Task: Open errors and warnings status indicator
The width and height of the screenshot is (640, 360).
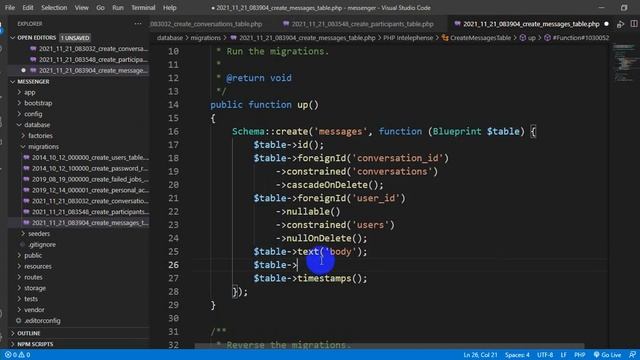Action: [18, 355]
